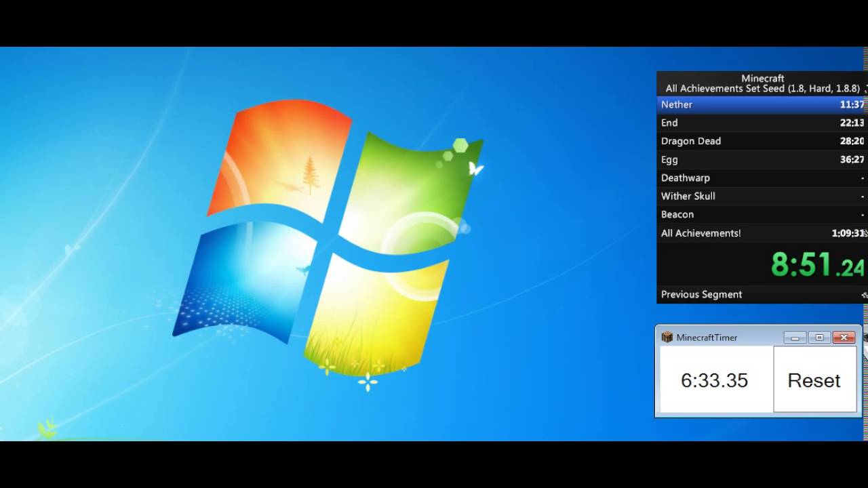This screenshot has height=488, width=868.
Task: Select the Dragon Dead split row
Action: click(x=762, y=141)
